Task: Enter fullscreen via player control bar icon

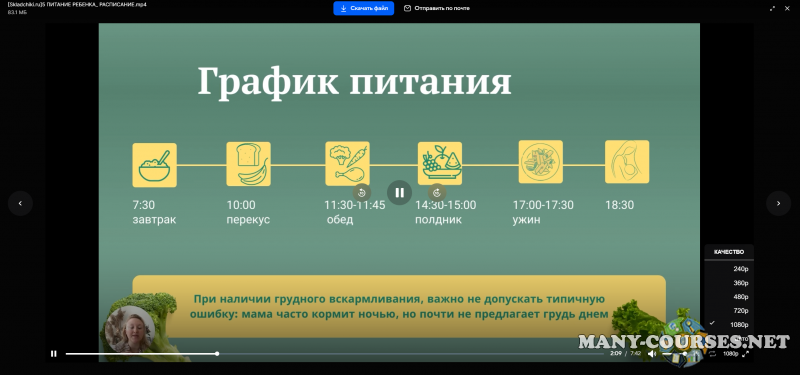Action: [745, 354]
